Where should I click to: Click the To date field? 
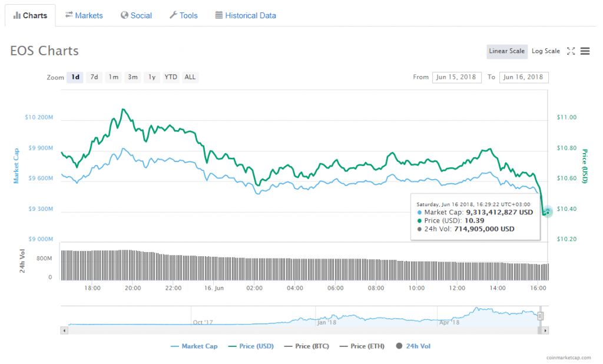click(x=524, y=77)
